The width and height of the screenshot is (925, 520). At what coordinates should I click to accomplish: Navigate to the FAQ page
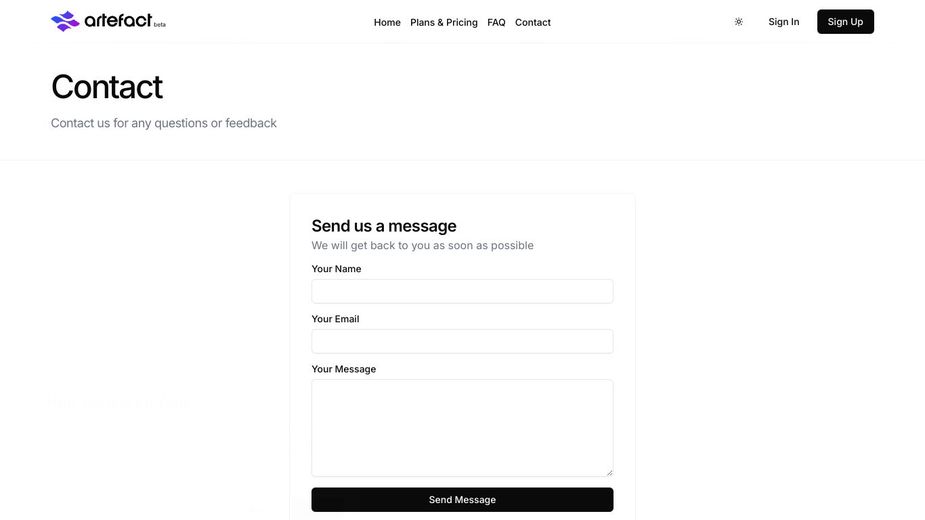point(496,22)
